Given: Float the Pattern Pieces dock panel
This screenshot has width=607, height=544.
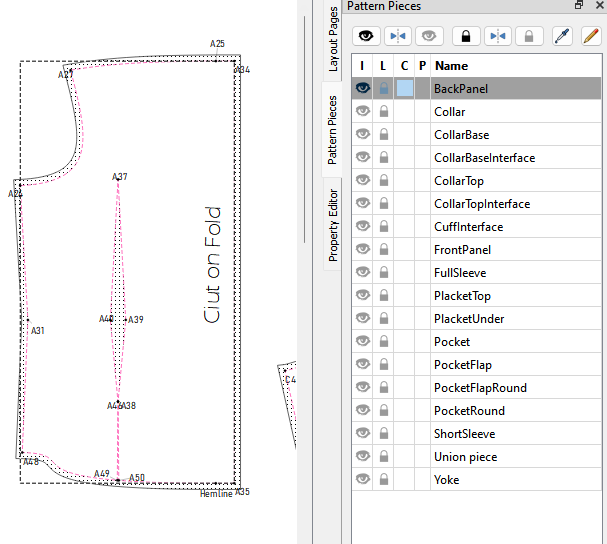Looking at the screenshot, I should click(579, 6).
